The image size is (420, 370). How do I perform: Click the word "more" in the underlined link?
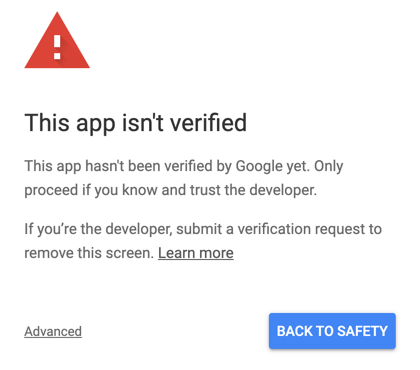217,254
